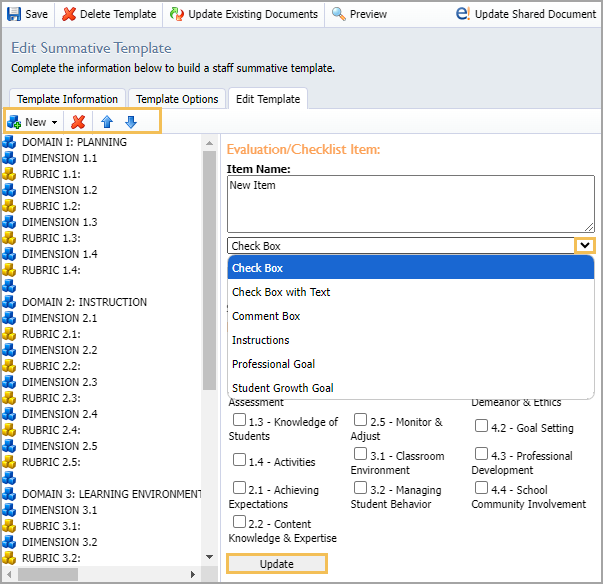The image size is (603, 584).
Task: Click the Preview toolbar label
Action: click(368, 14)
